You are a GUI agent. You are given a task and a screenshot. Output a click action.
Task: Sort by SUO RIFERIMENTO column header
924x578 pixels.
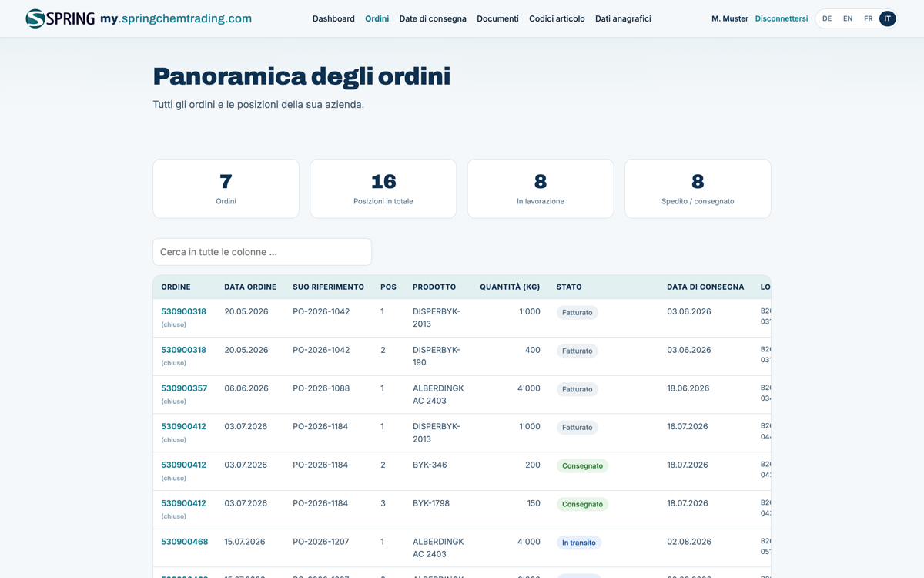click(328, 287)
